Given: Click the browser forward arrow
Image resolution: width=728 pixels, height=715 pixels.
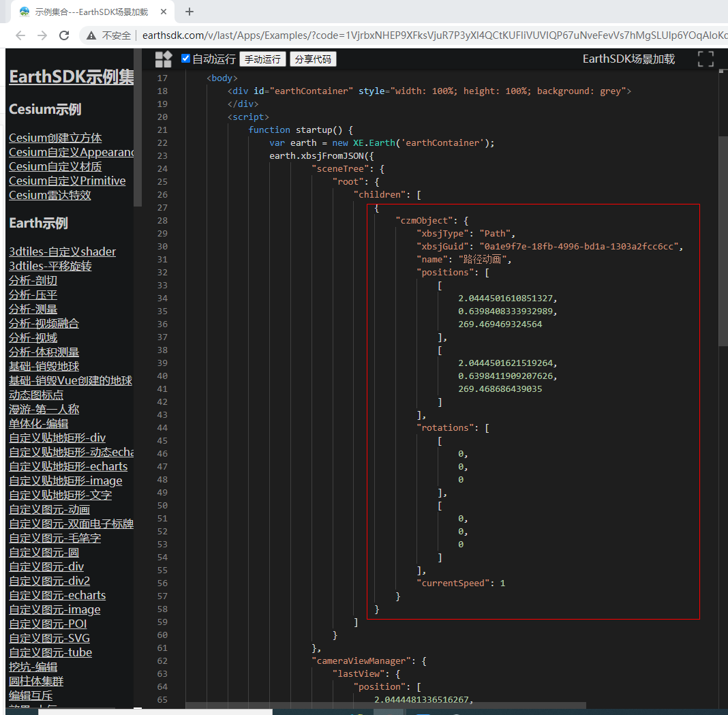Looking at the screenshot, I should click(42, 35).
